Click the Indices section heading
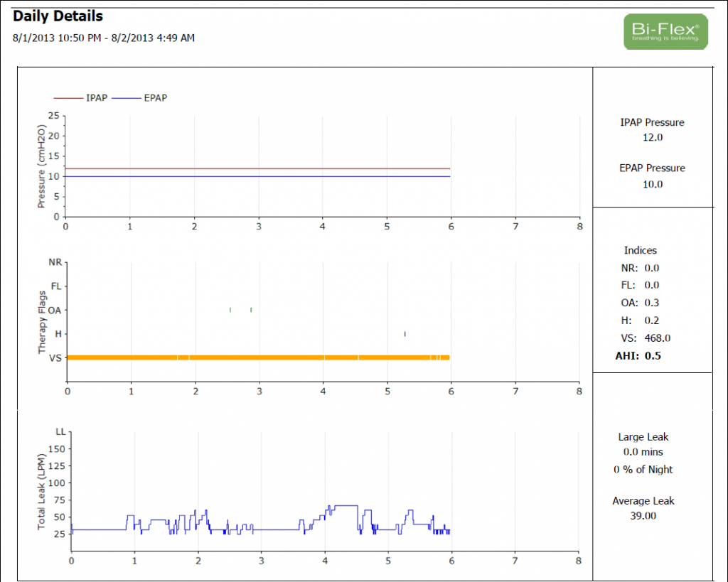The height and width of the screenshot is (582, 728). coord(640,250)
